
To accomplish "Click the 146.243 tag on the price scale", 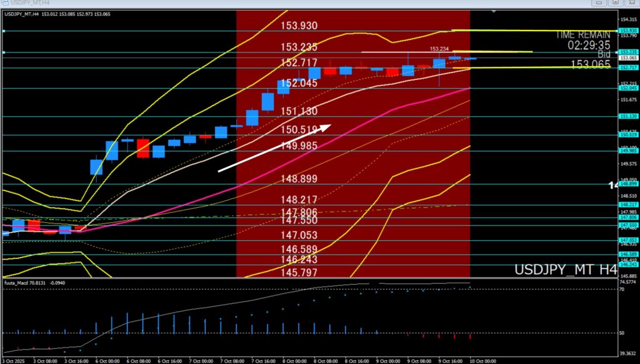I will pos(627,264).
